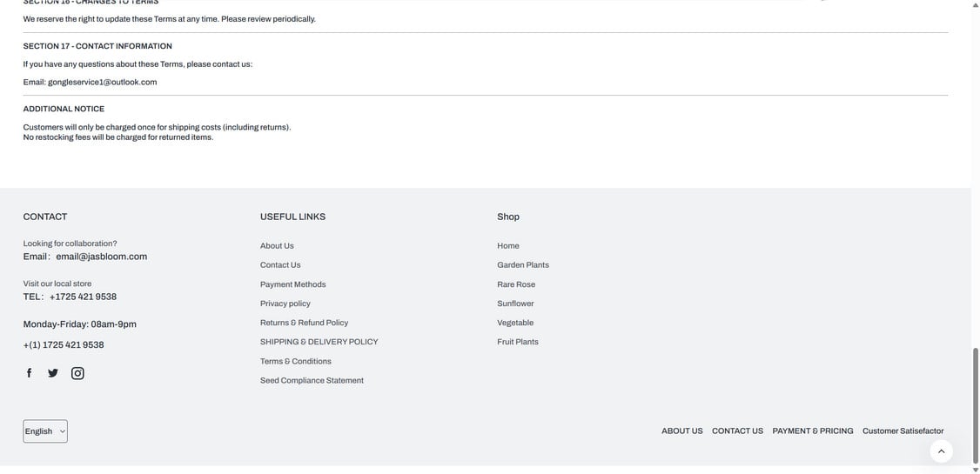The width and height of the screenshot is (980, 474).
Task: Open the Contact Us useful link
Action: click(280, 264)
